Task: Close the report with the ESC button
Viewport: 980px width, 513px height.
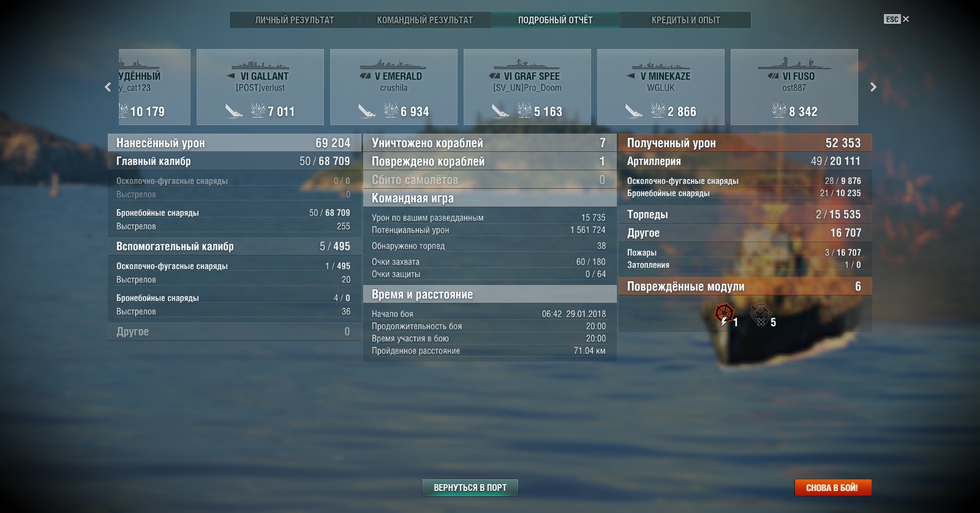Action: point(896,19)
